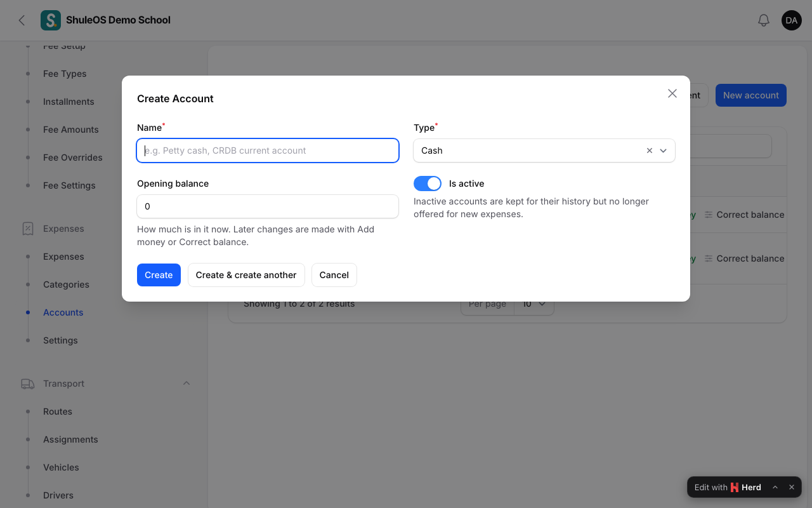The height and width of the screenshot is (508, 812).
Task: Click the Transport truck icon in sidebar
Action: point(28,384)
